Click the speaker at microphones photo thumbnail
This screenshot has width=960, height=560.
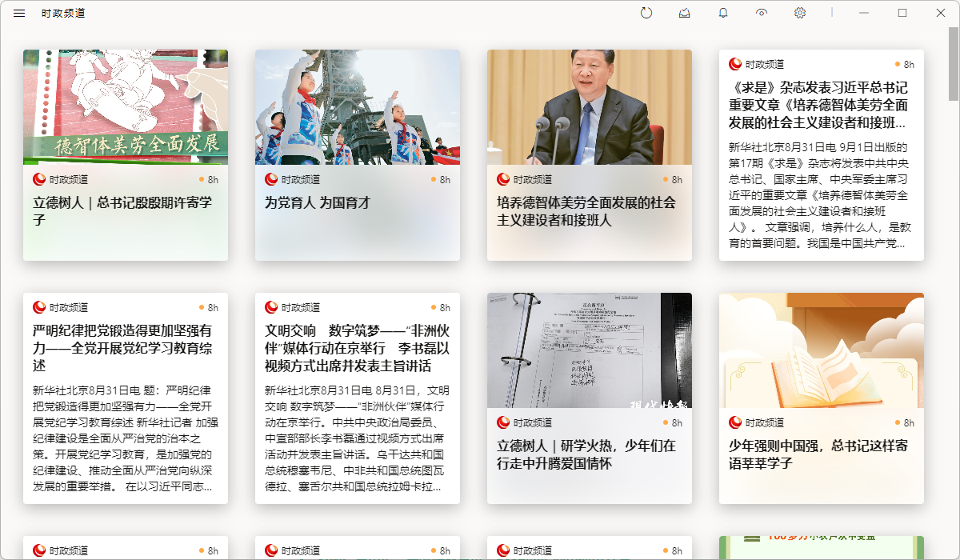(x=590, y=107)
